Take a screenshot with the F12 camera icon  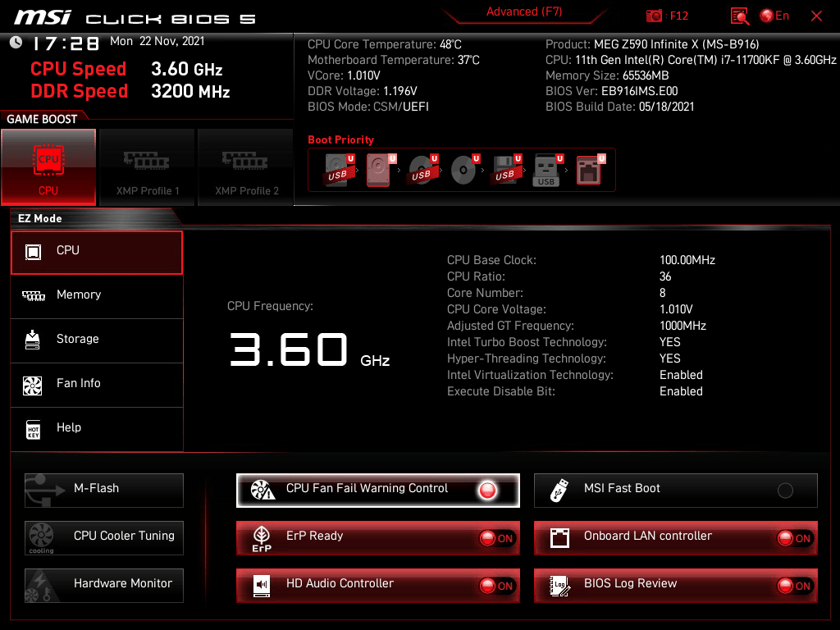pyautogui.click(x=655, y=15)
